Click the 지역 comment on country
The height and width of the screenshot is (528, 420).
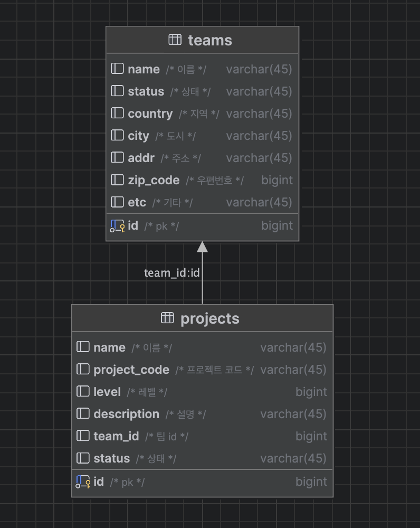pyautogui.click(x=199, y=114)
